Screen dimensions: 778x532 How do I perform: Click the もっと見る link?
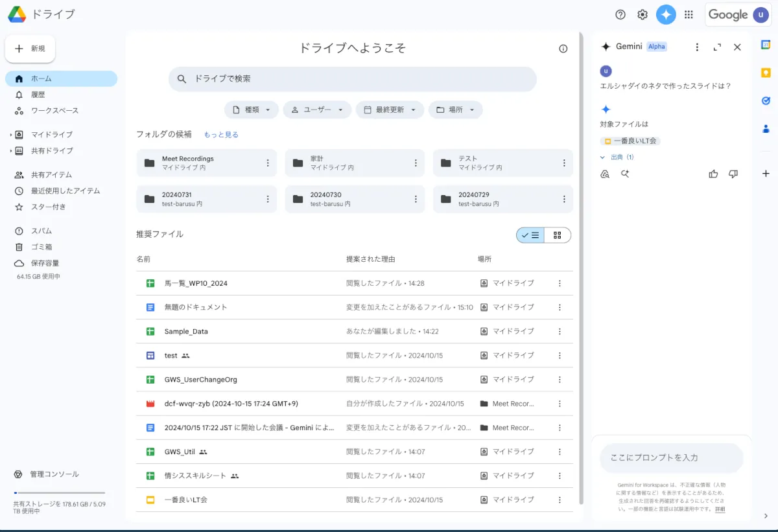(x=221, y=135)
